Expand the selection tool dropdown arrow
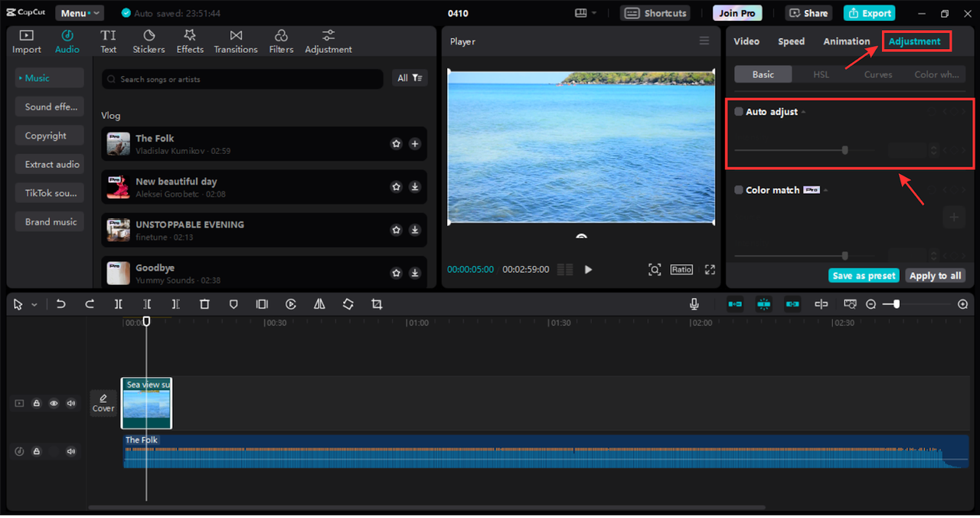 34,305
